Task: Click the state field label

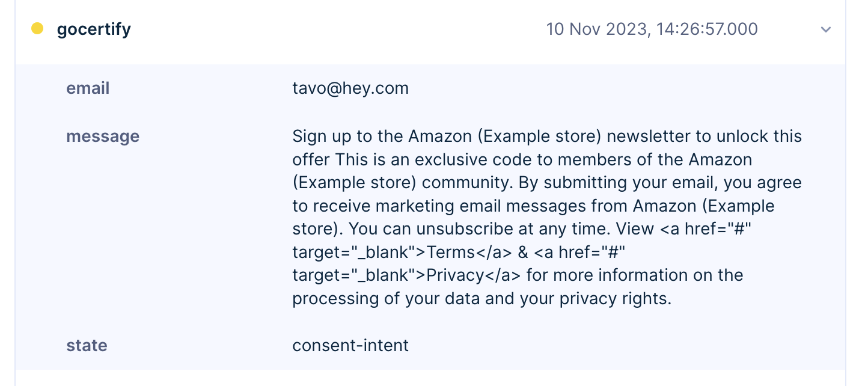Action: 87,346
